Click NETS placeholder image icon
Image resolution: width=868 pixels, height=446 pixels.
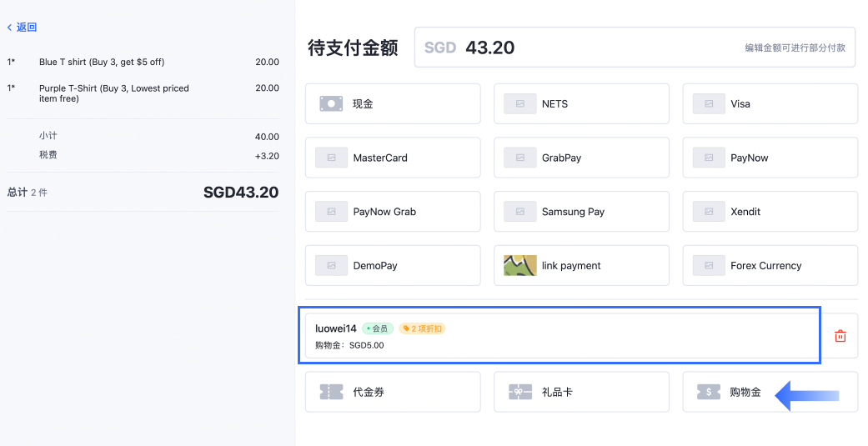click(519, 103)
